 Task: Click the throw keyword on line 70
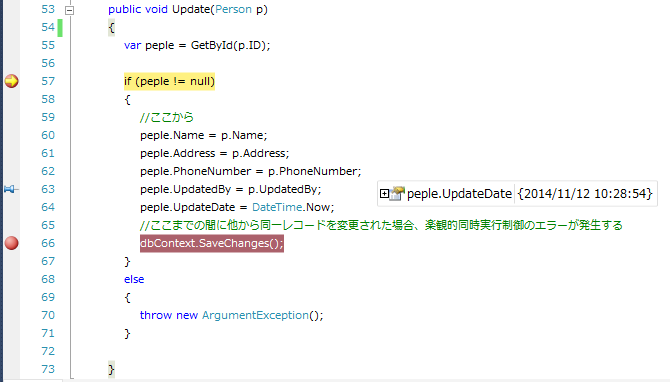coord(156,315)
